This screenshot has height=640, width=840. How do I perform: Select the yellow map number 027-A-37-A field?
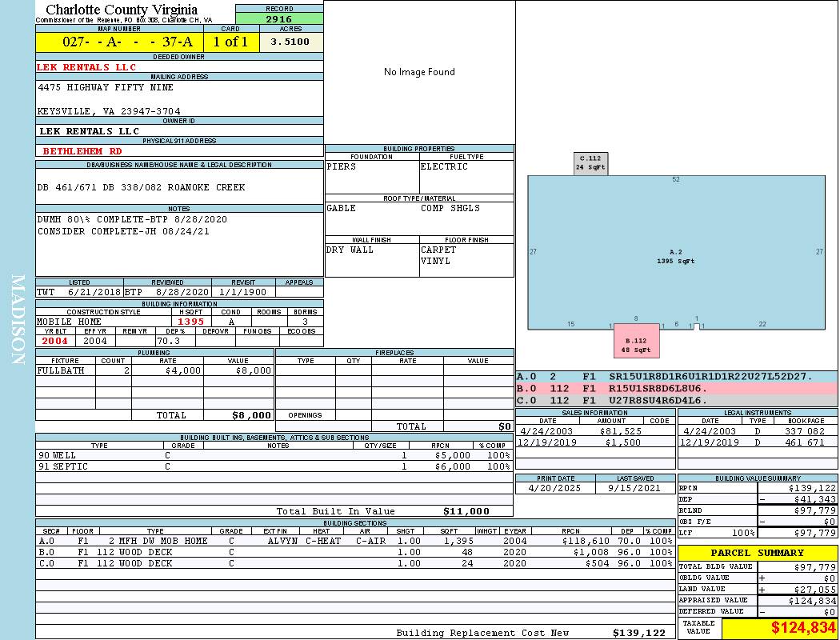point(118,42)
